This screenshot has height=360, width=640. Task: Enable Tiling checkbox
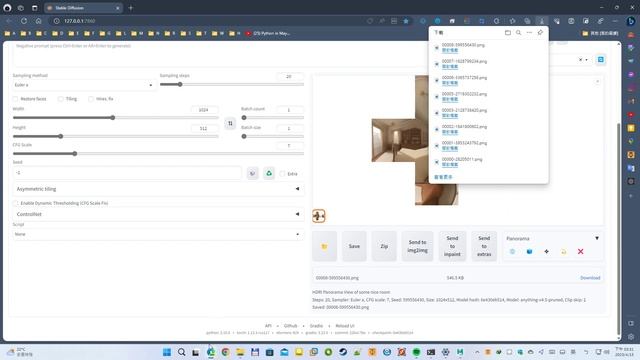(x=60, y=99)
